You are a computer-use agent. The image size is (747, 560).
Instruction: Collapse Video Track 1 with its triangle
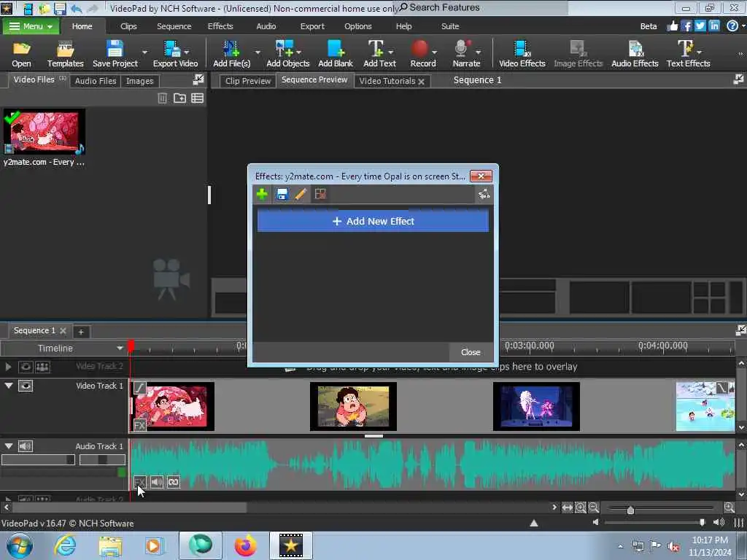point(9,386)
